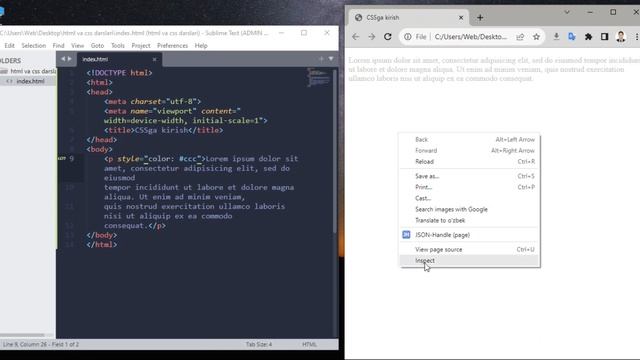Reload the page with the Chrome reload icon

(388, 37)
